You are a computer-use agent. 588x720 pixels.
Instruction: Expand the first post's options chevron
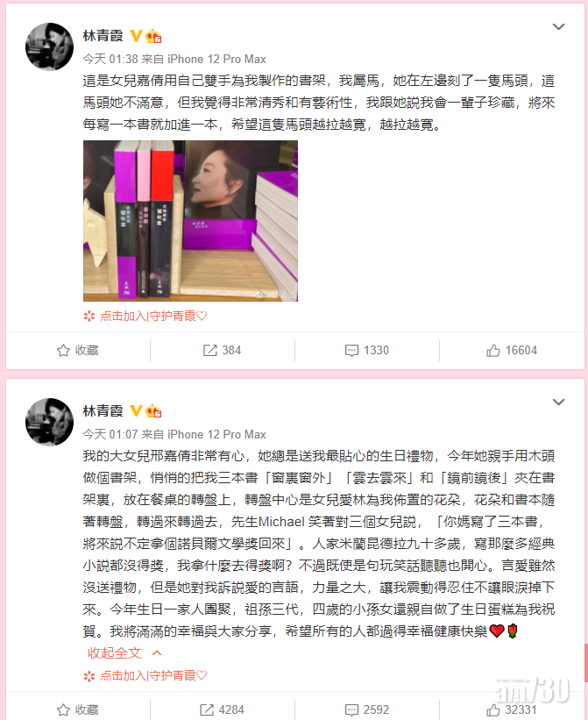(x=558, y=26)
